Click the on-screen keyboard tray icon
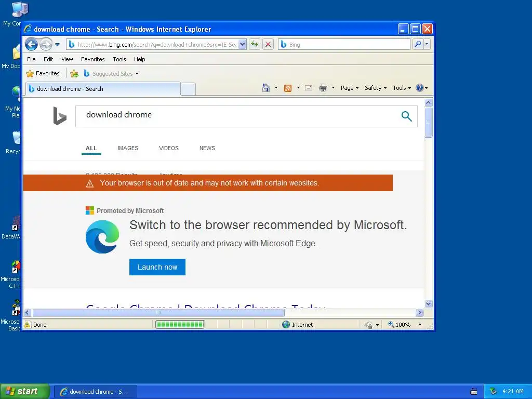The width and height of the screenshot is (532, 399). click(x=474, y=392)
